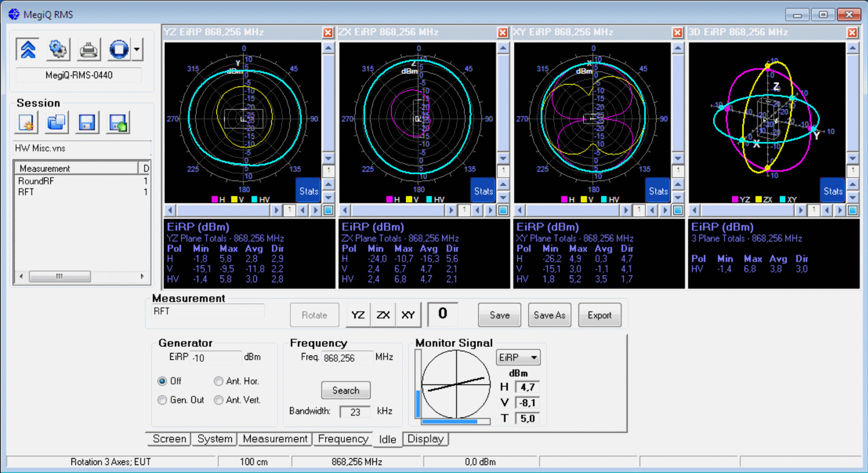This screenshot has height=473, width=868.
Task: Click the Save measurement button
Action: point(500,315)
